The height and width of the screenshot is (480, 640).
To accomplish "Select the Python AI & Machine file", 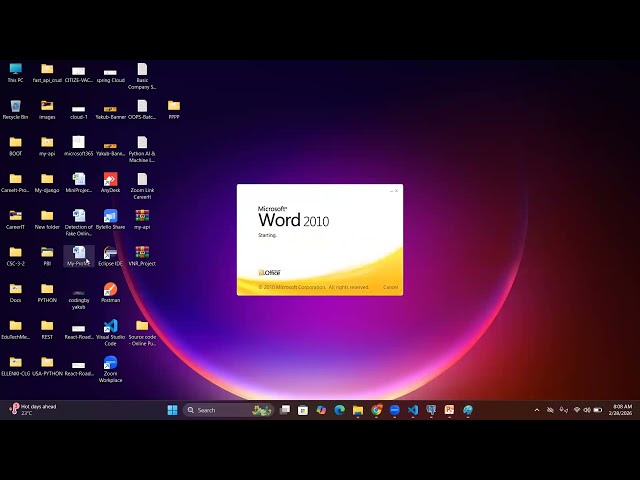I will (x=142, y=149).
